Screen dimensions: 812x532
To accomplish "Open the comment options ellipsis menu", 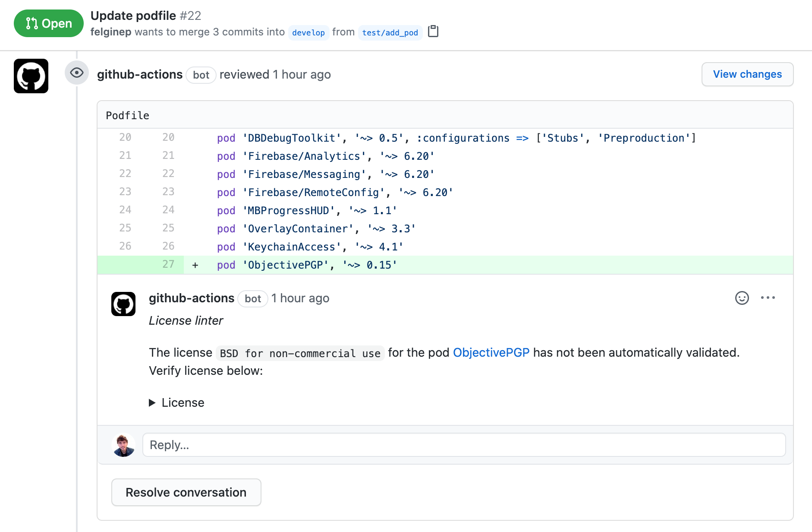I will pyautogui.click(x=768, y=298).
